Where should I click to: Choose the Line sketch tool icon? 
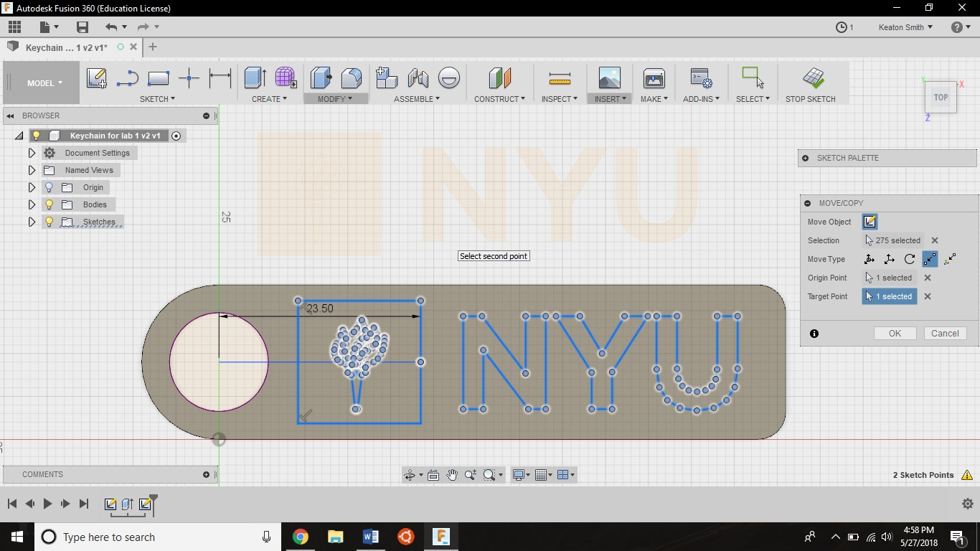tap(127, 78)
